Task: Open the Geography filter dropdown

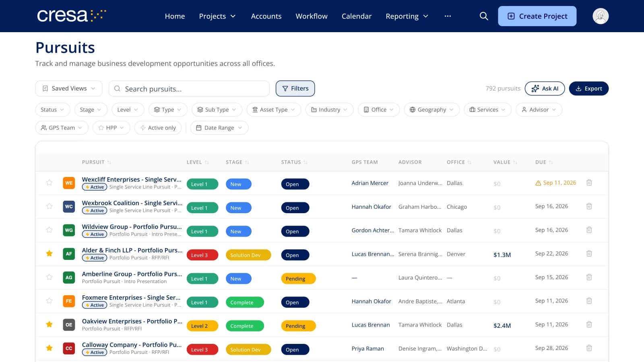Action: [431, 110]
